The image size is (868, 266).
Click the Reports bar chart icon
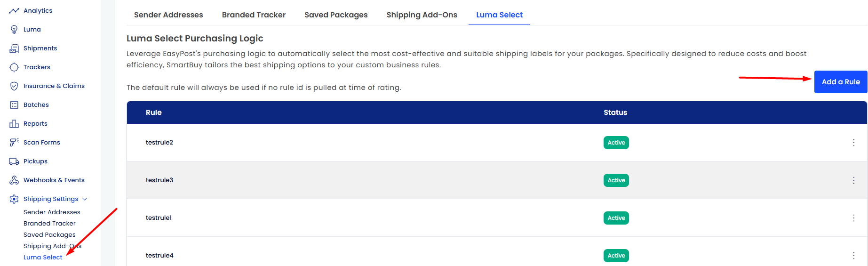tap(14, 123)
